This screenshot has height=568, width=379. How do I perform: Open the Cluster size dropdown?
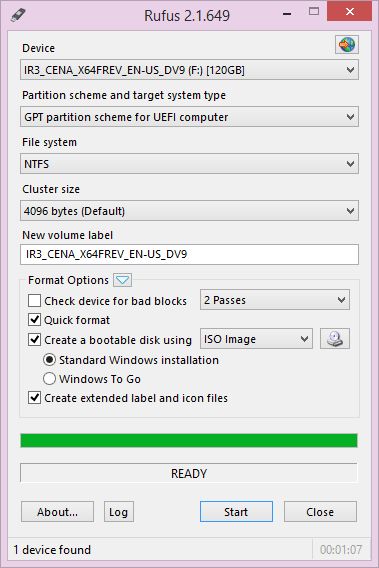(x=189, y=211)
